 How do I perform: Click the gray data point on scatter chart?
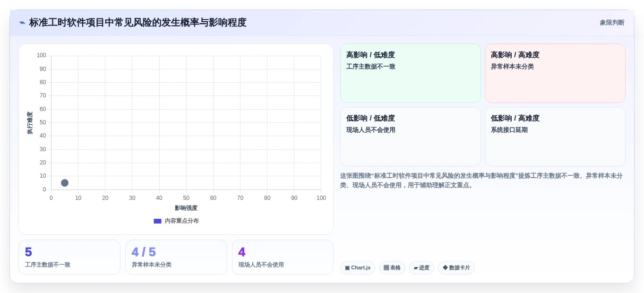(x=65, y=183)
